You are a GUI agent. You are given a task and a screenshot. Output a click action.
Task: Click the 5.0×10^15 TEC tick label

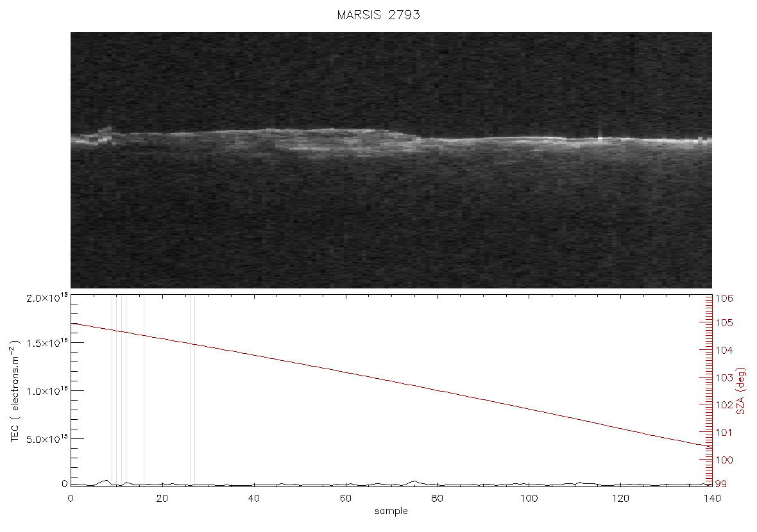click(x=47, y=438)
